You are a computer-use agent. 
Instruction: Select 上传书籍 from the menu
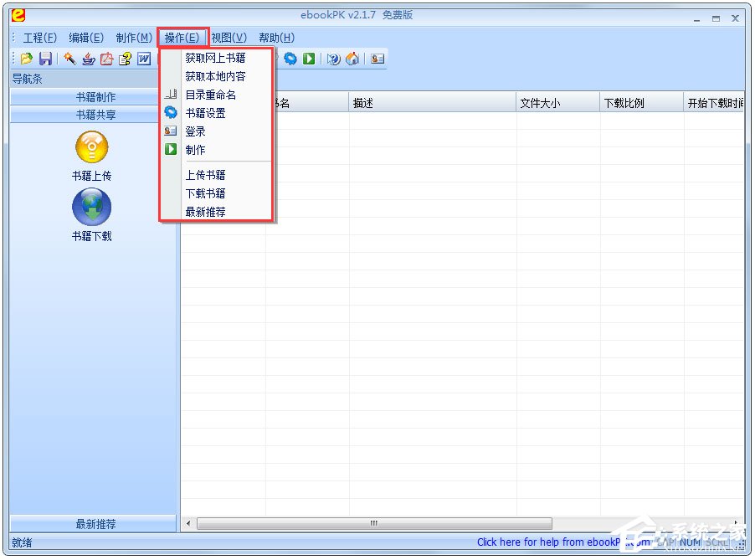(x=216, y=175)
